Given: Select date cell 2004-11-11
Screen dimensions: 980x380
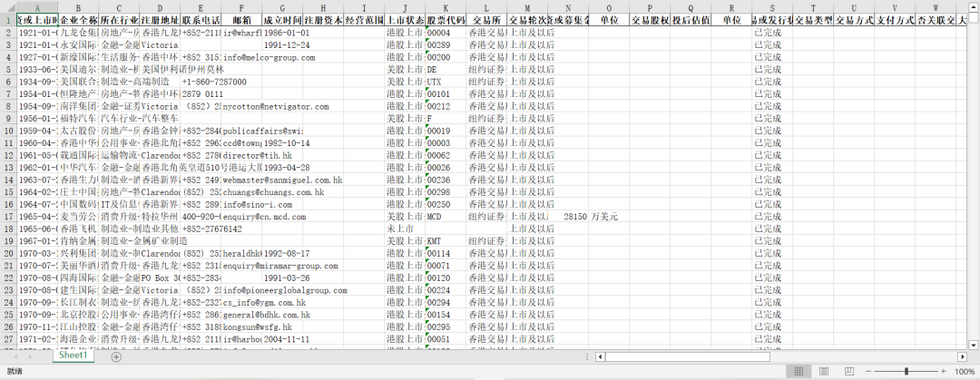Looking at the screenshot, I should point(282,339).
